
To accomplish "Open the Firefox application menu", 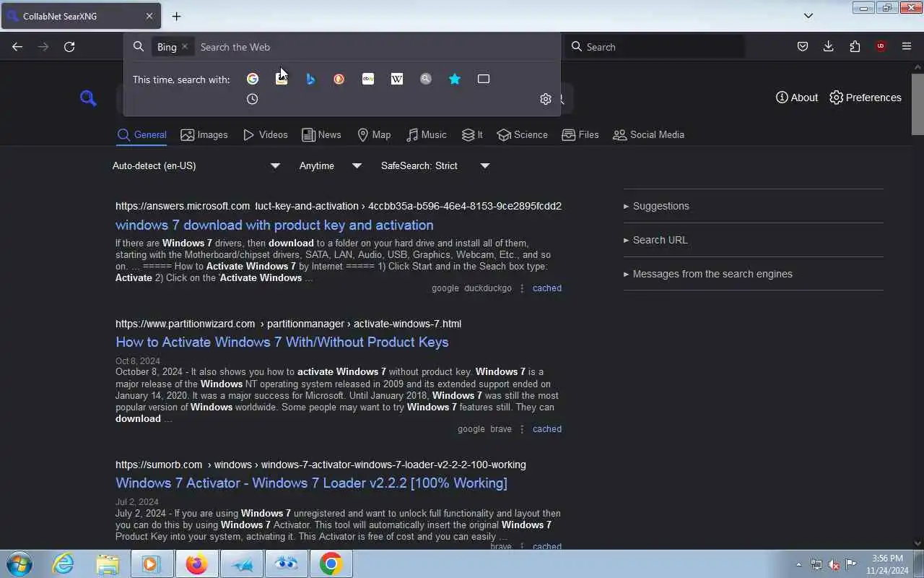I will click(x=907, y=47).
